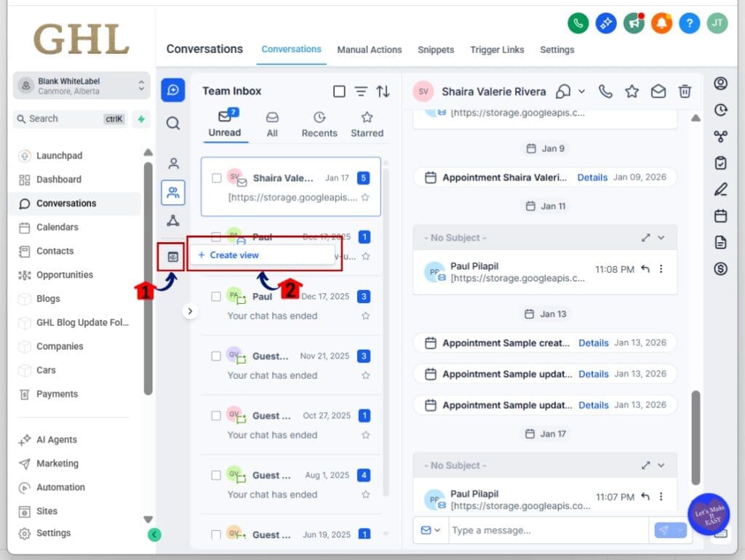The height and width of the screenshot is (560, 745).
Task: Call contact using the phone icon in header
Action: point(605,92)
